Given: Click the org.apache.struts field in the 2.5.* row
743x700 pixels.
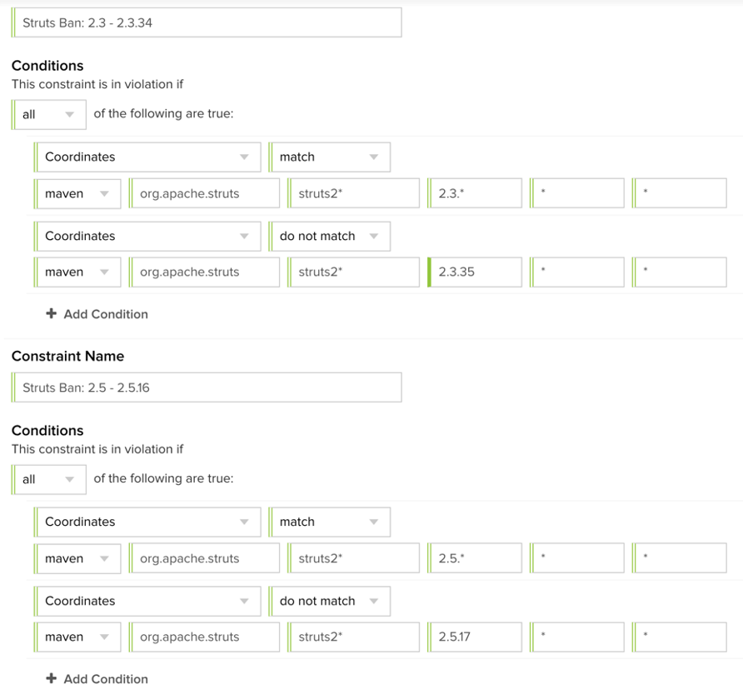Looking at the screenshot, I should (205, 558).
